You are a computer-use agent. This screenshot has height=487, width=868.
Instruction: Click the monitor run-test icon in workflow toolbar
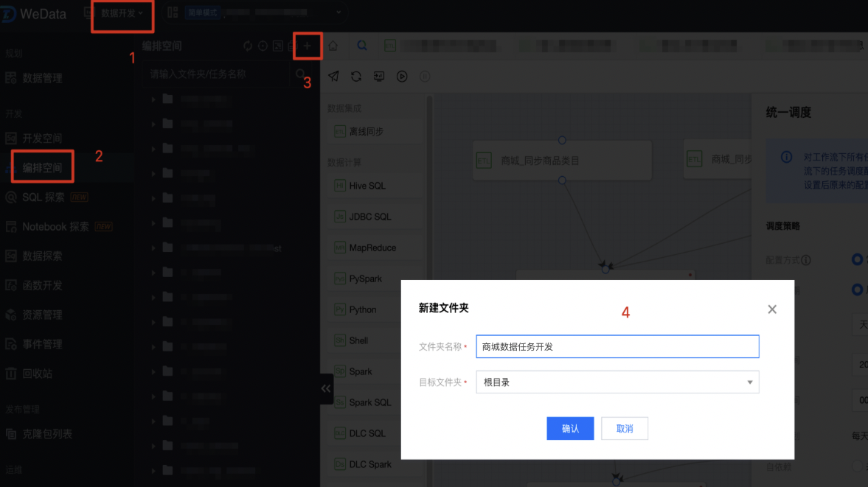point(379,77)
